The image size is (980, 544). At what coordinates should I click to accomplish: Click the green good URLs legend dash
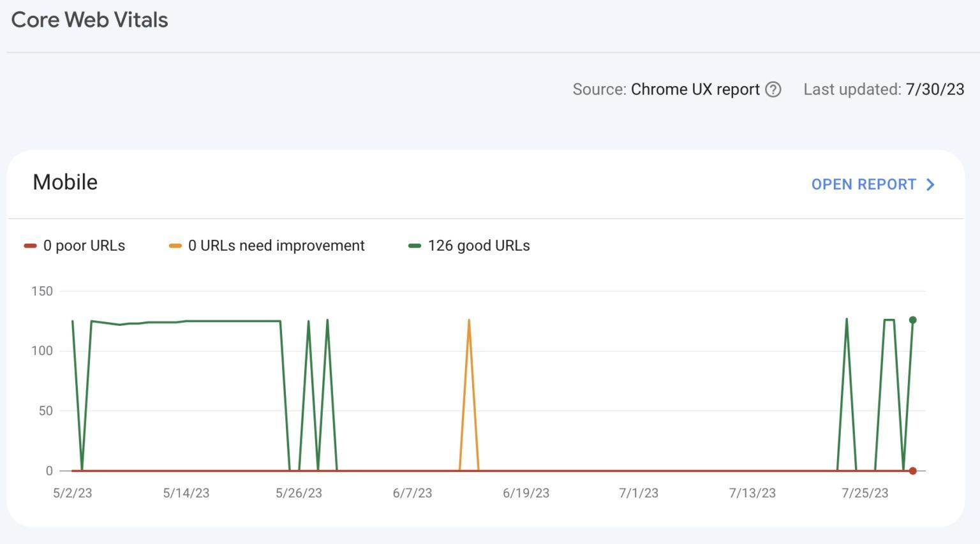[415, 246]
